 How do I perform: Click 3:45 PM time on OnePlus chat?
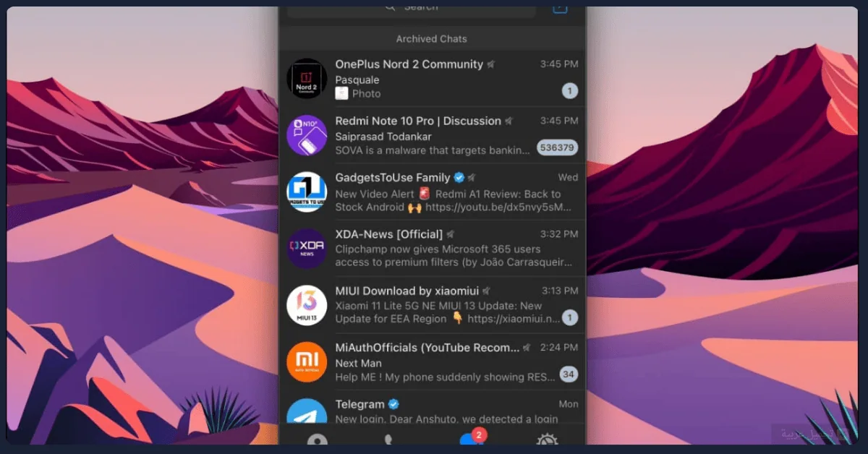pos(559,64)
